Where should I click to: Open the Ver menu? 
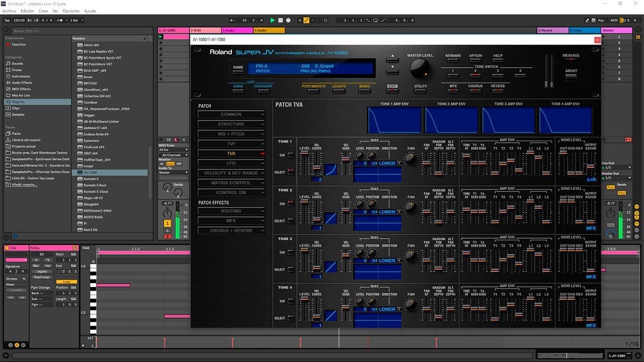pos(55,11)
